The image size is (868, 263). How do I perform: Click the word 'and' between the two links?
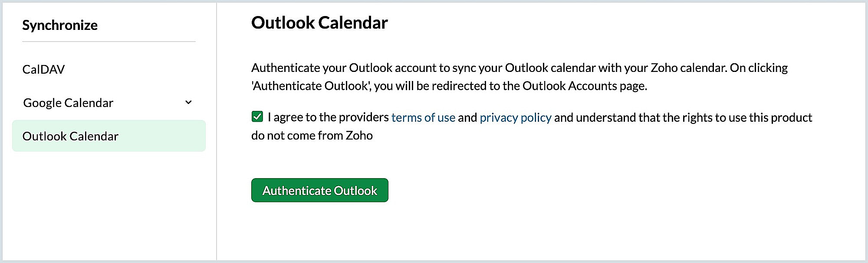point(467,117)
